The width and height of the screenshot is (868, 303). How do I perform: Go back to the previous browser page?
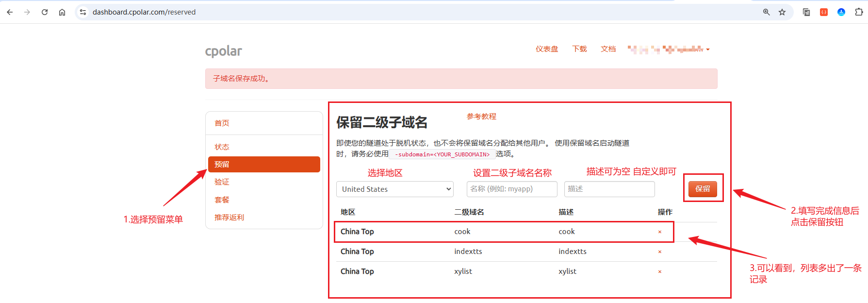coord(10,12)
